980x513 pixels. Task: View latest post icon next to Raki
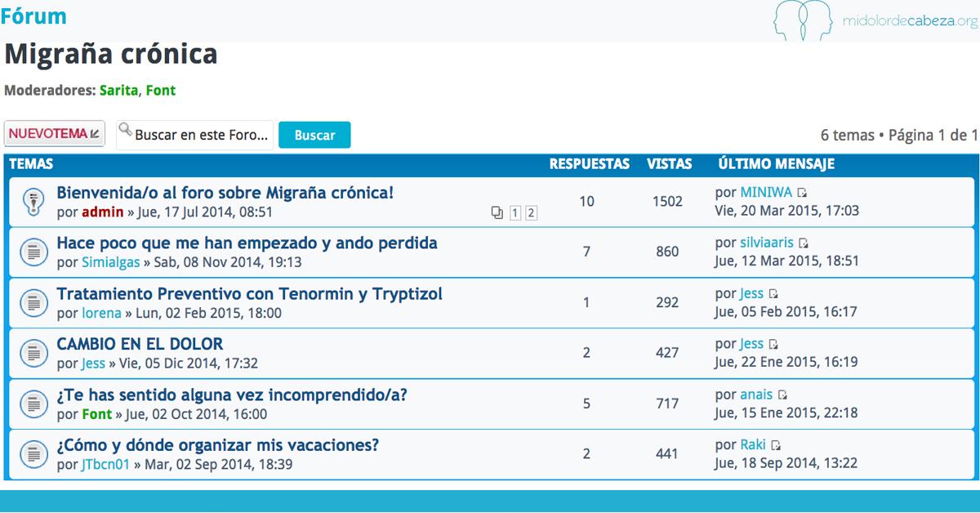[776, 446]
